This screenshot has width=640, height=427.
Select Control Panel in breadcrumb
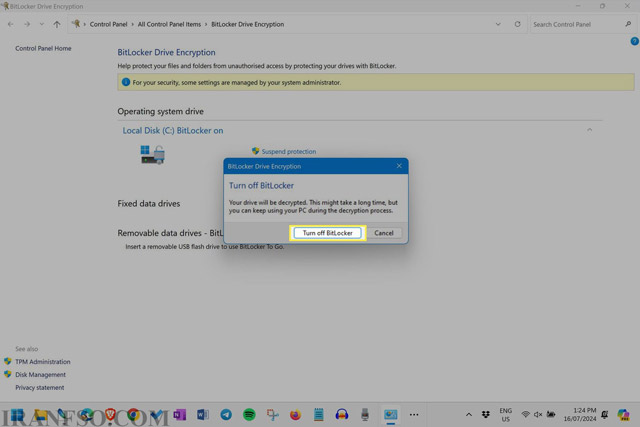pyautogui.click(x=109, y=24)
